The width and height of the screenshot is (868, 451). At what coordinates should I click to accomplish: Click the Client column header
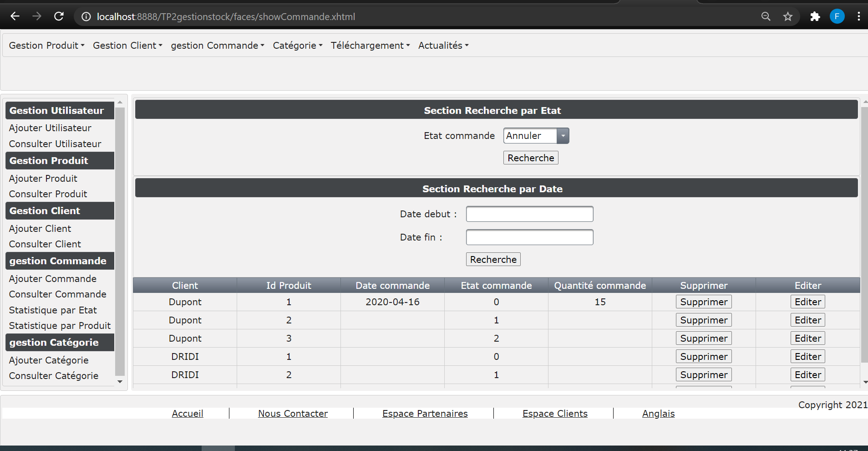point(185,286)
